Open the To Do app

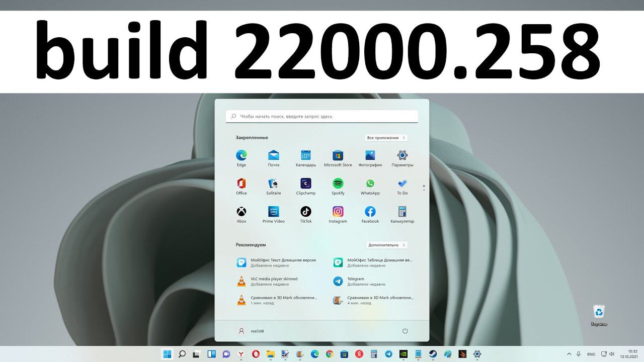(x=403, y=186)
